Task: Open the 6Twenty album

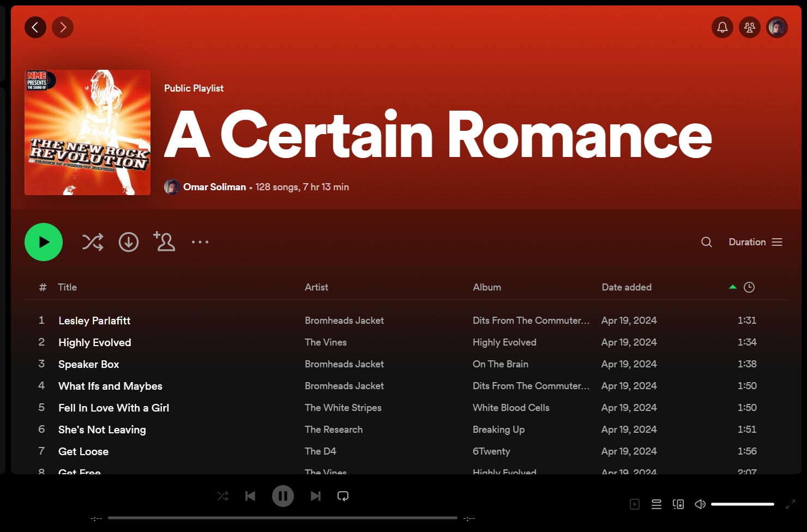Action: 491,451
